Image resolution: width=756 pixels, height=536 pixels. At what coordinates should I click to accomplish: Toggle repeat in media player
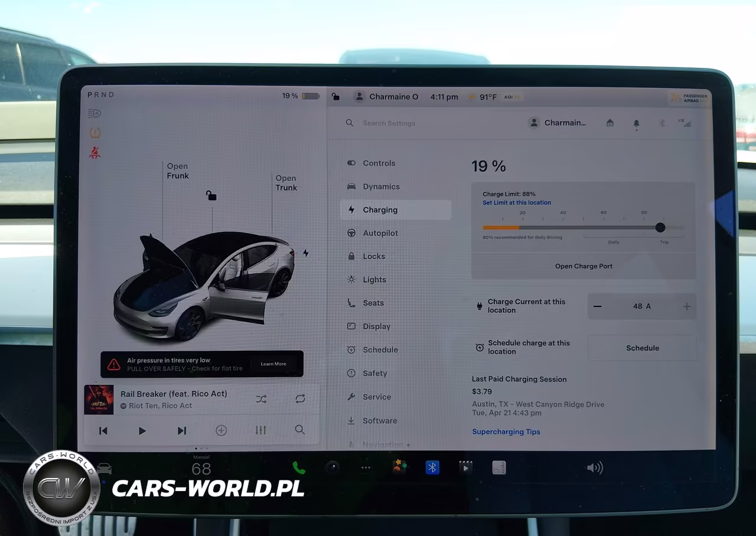[300, 399]
